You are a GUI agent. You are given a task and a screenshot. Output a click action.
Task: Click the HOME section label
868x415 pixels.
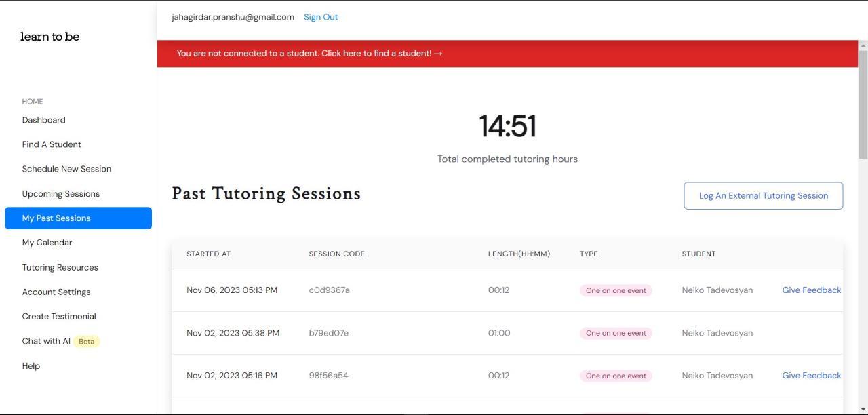tap(33, 102)
